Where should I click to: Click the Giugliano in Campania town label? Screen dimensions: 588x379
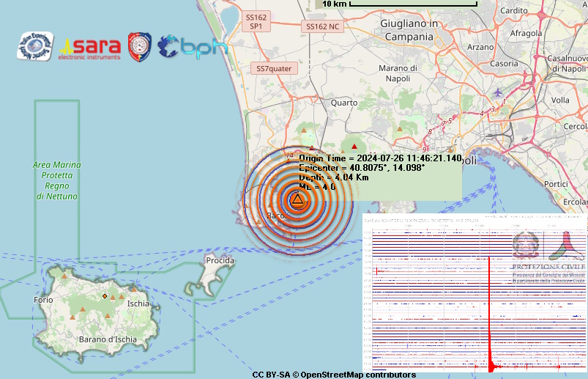(408, 30)
